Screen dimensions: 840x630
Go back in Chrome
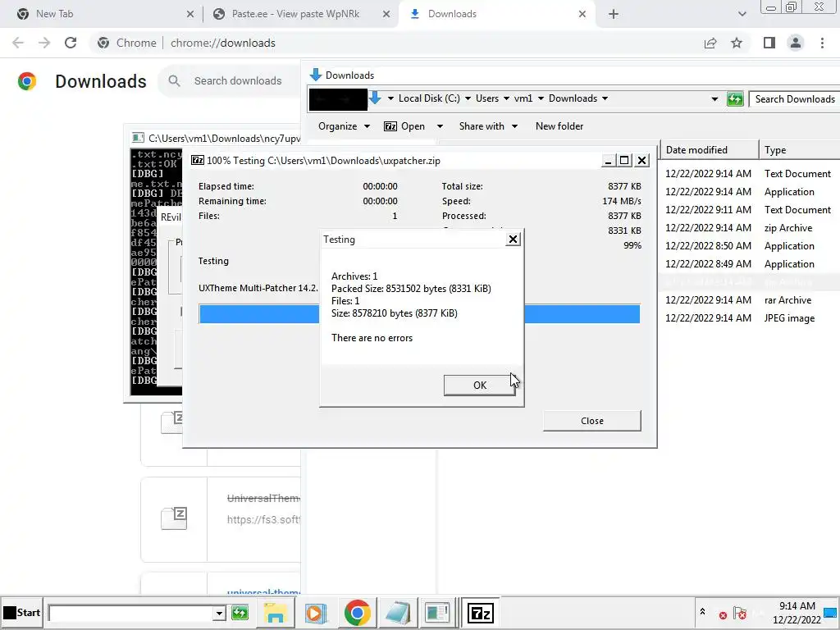point(18,43)
